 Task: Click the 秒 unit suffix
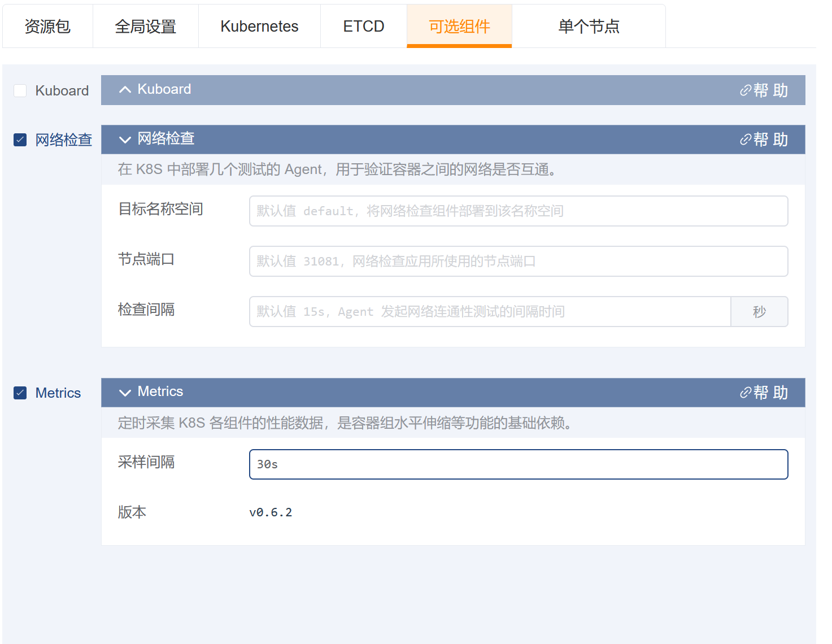point(759,311)
